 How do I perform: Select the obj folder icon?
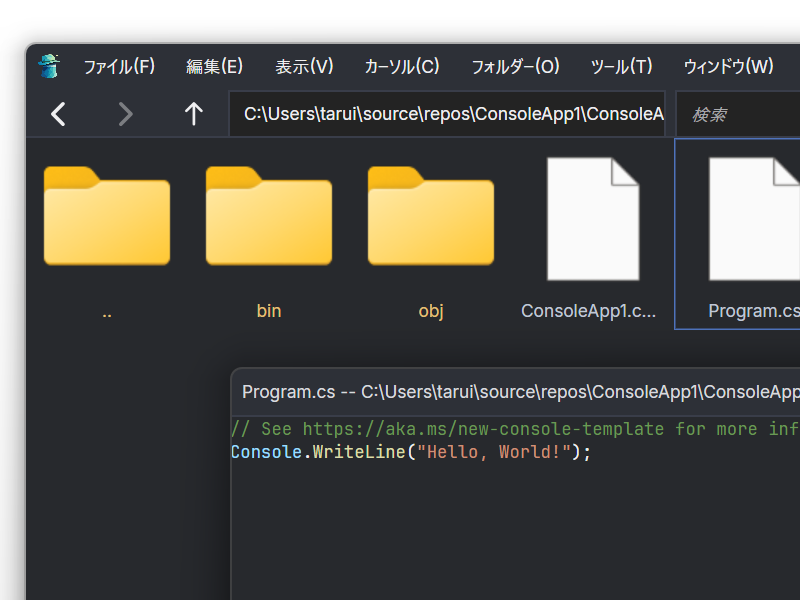[431, 216]
